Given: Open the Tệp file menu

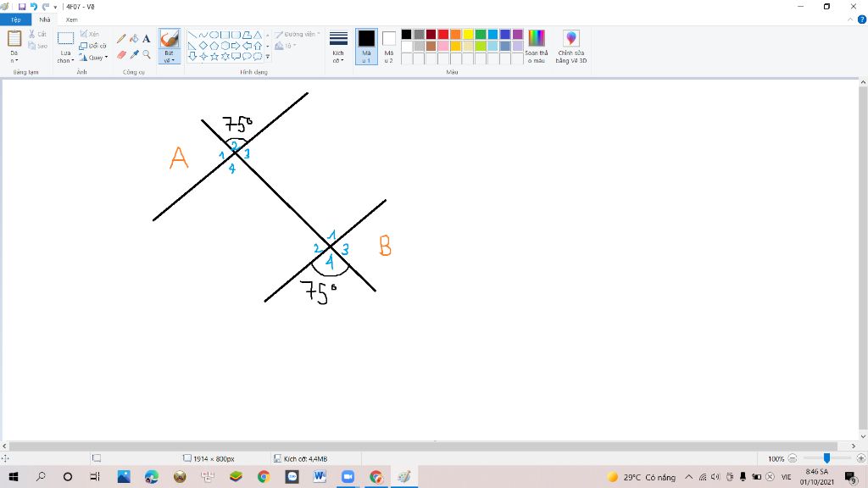Looking at the screenshot, I should click(x=15, y=19).
